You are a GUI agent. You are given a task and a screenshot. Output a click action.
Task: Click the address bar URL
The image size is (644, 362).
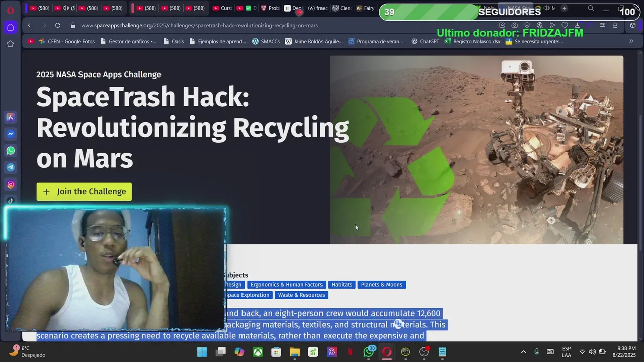point(199,25)
